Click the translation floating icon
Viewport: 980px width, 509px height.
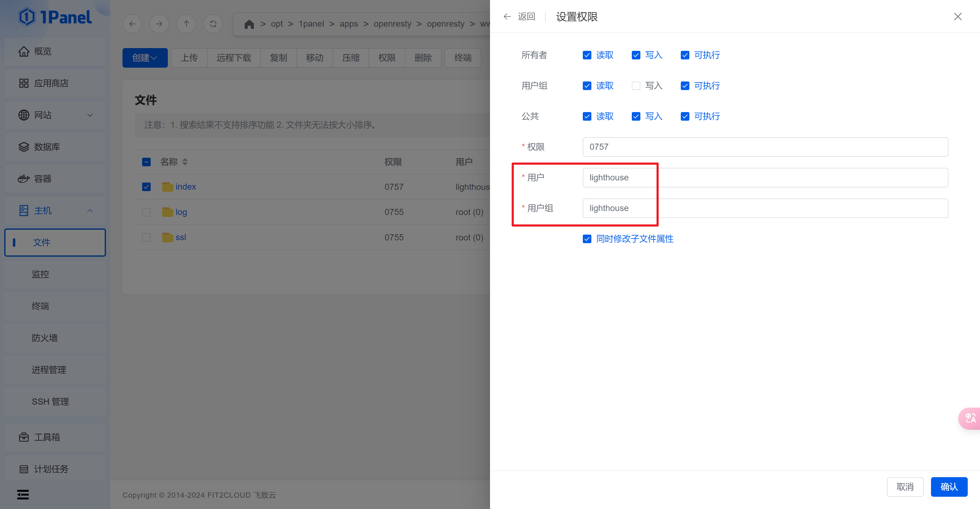tap(970, 418)
